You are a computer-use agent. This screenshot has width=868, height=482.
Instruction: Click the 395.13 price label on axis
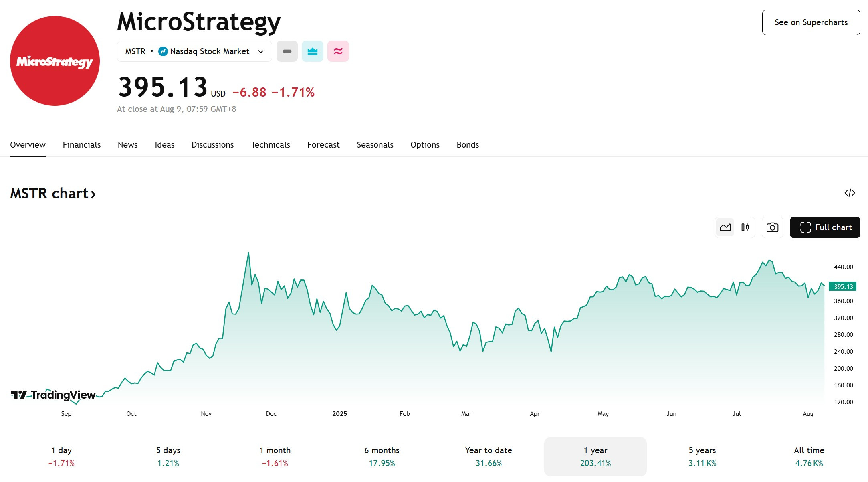coord(842,286)
